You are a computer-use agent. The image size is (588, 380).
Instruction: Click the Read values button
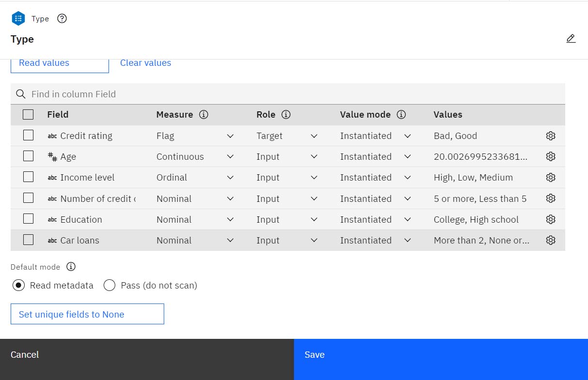click(60, 66)
